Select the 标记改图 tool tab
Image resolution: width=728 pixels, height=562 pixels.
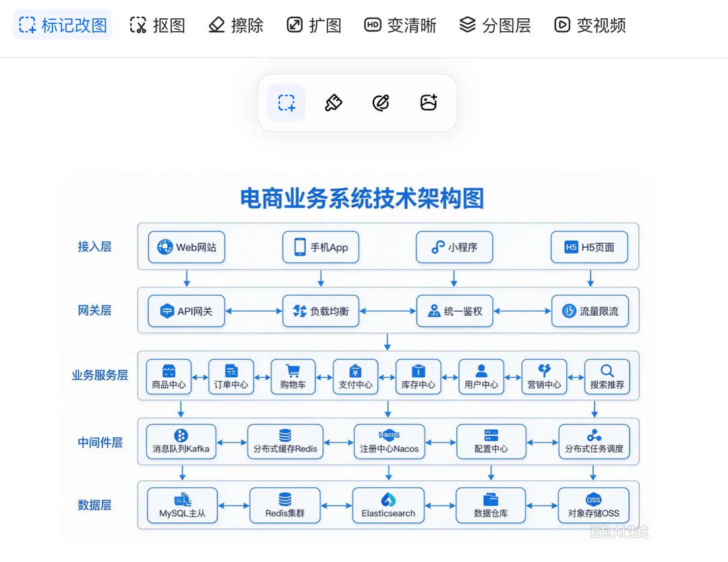63,25
